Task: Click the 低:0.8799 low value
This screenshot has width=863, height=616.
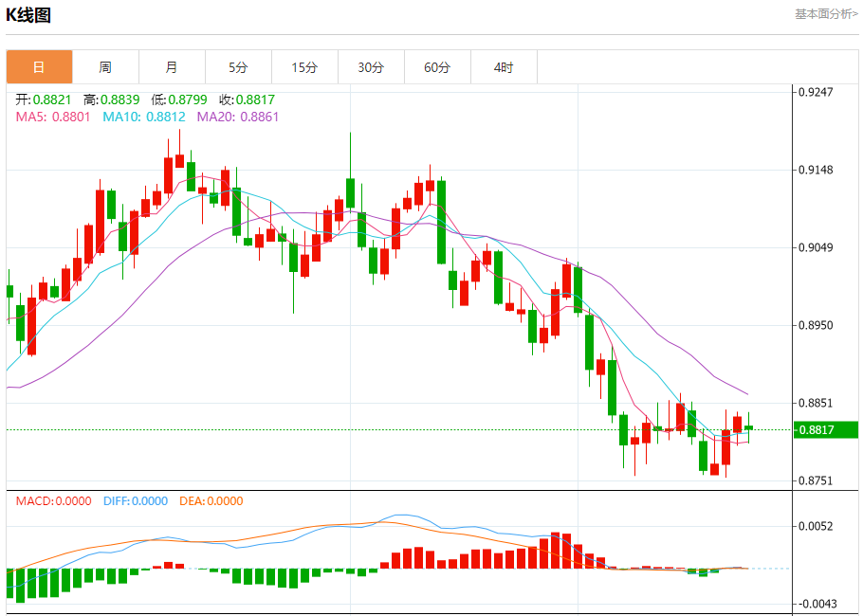Action: (179, 100)
